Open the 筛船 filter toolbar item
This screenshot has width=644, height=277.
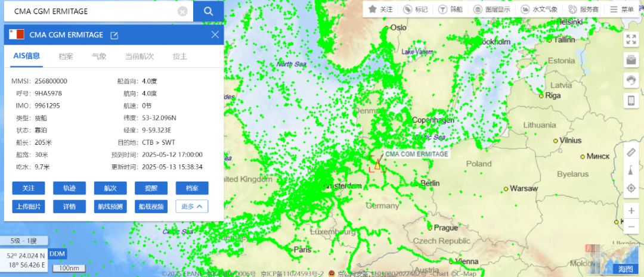(x=450, y=10)
